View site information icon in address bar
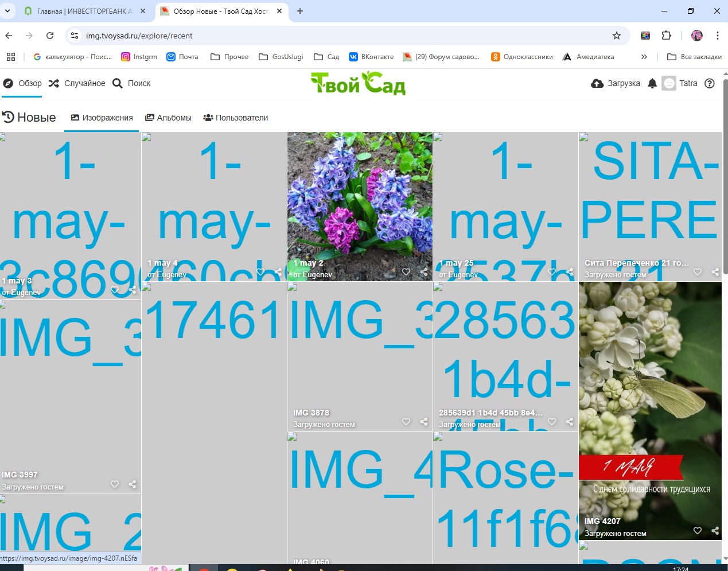 (74, 36)
